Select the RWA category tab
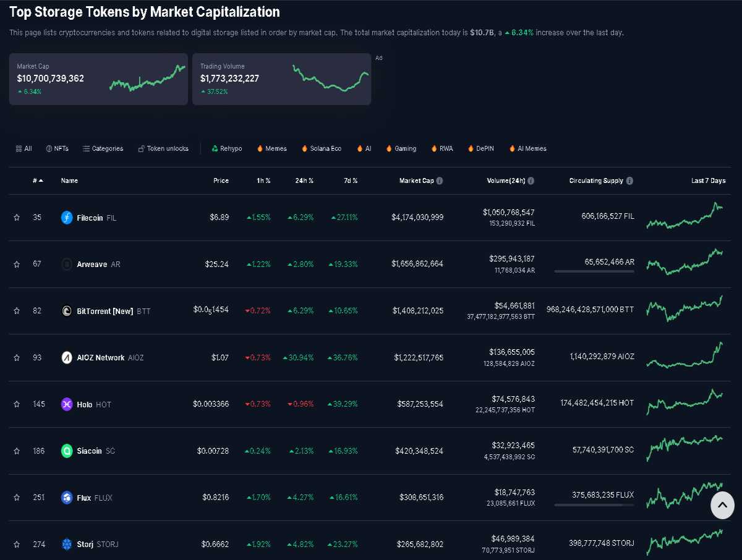Image resolution: width=742 pixels, height=560 pixels. tap(442, 148)
